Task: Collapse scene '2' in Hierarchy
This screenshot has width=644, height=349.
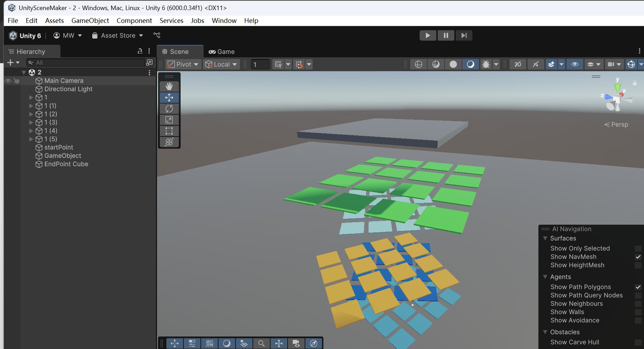Action: 24,72
